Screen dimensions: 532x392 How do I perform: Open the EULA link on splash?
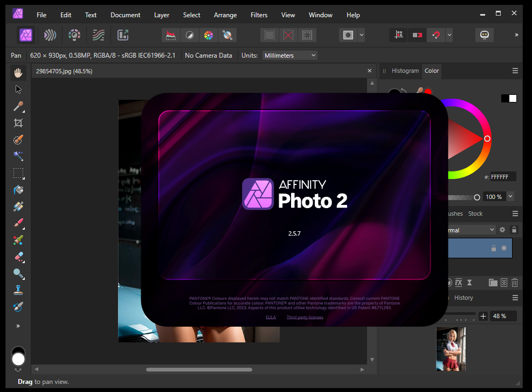click(271, 318)
